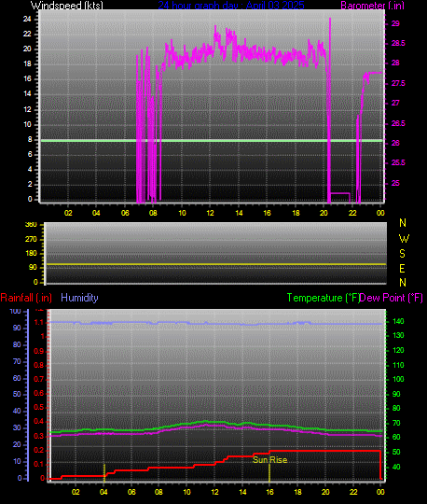Click the Rainfall (.in) legend label
This screenshot has width=427, height=504.
pyautogui.click(x=26, y=298)
